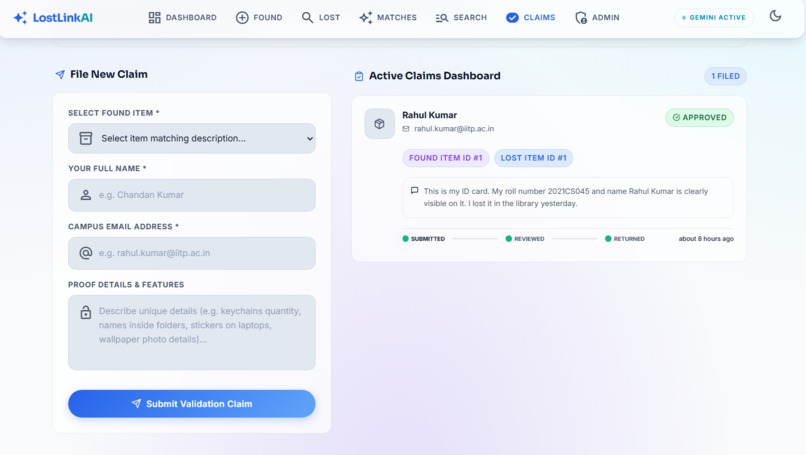806x455 pixels.
Task: Click the rahul.kumar@iitp.ac.in email address
Action: coord(454,129)
